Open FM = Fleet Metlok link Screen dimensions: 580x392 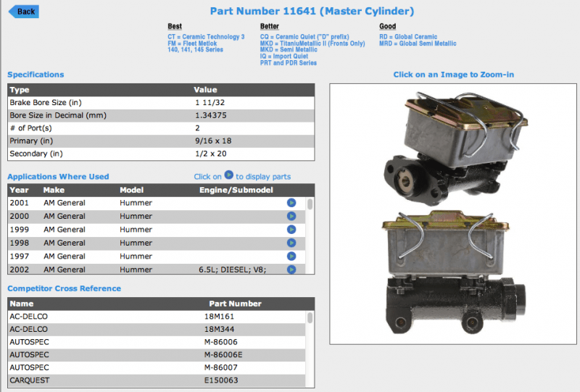pos(192,43)
